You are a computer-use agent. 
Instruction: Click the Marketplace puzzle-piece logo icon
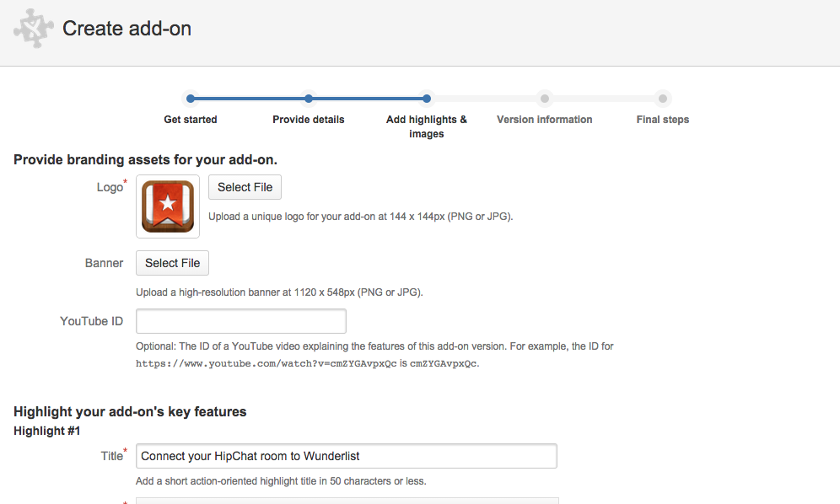[34, 29]
